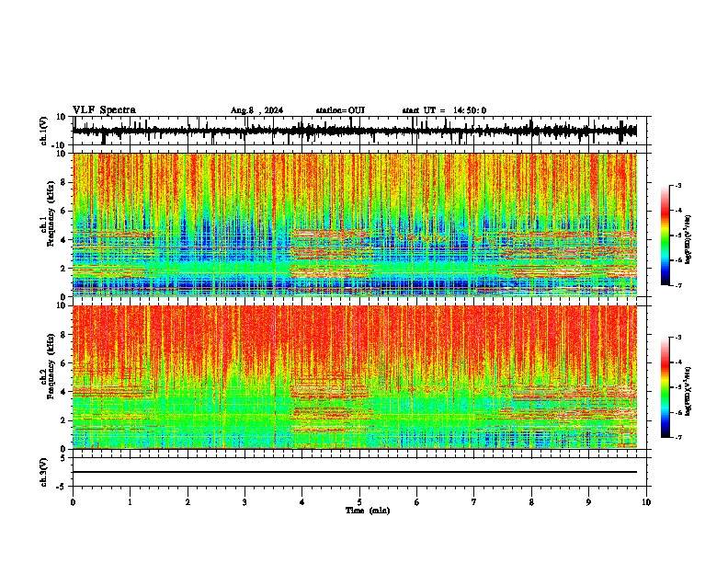Click time axis tick label "8"
This screenshot has width=728, height=563.
pos(531,502)
